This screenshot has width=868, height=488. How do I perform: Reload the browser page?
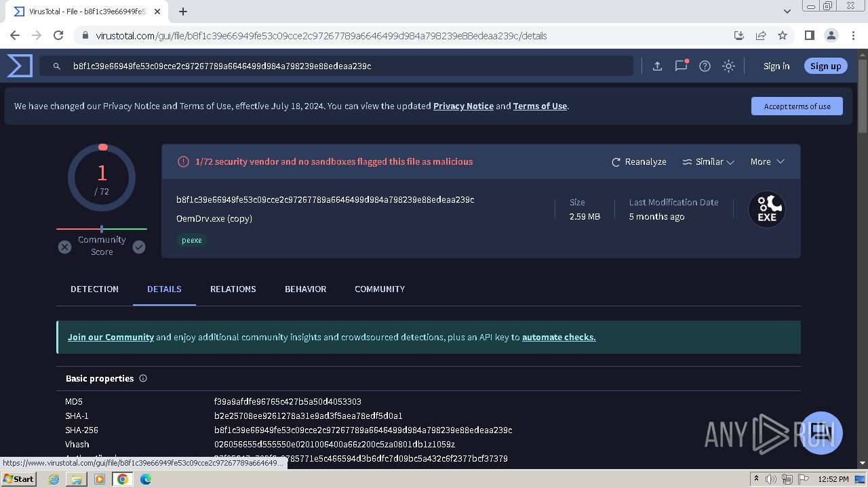(x=58, y=35)
